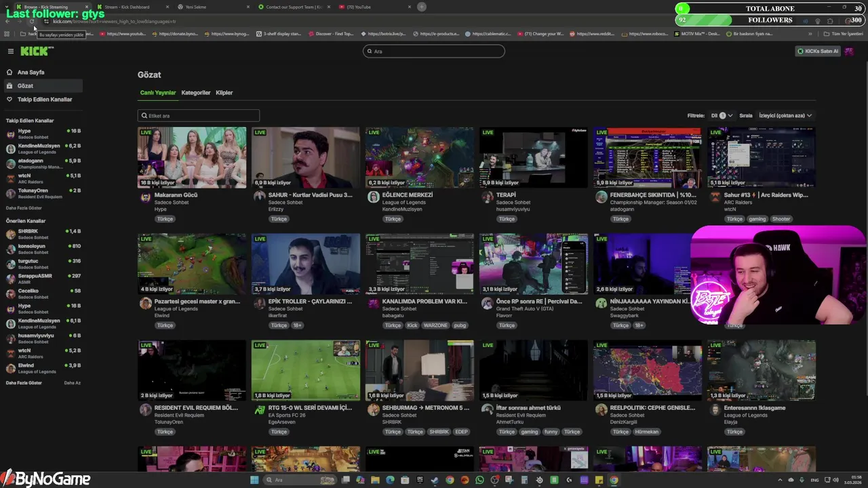Click the EDEP tag on SHRBRK stream
868x488 pixels.
(x=461, y=432)
